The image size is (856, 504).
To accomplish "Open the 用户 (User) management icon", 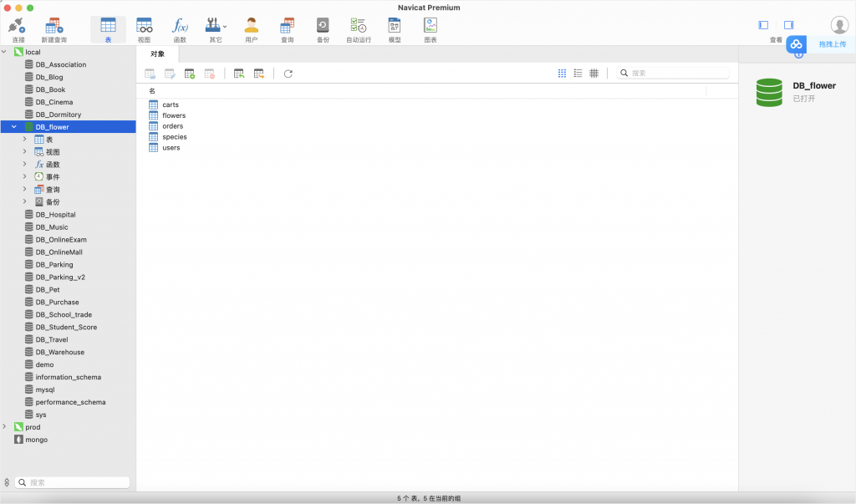I will tap(251, 29).
